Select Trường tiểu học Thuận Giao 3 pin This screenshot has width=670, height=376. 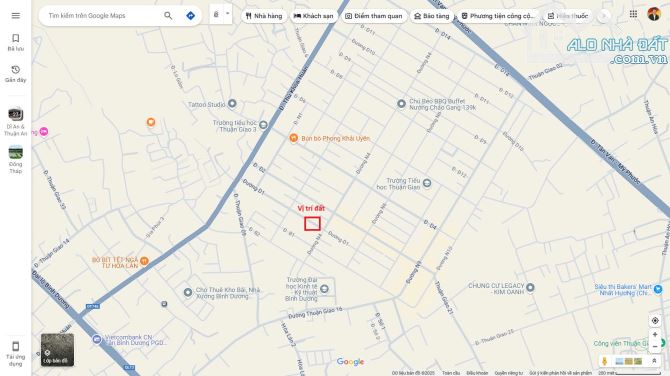pyautogui.click(x=263, y=125)
